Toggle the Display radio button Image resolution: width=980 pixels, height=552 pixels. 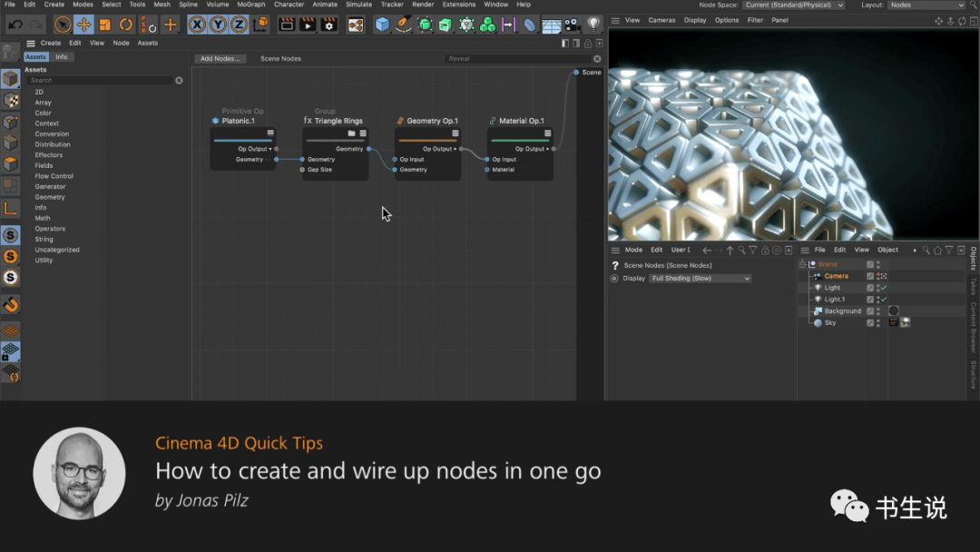(x=614, y=278)
